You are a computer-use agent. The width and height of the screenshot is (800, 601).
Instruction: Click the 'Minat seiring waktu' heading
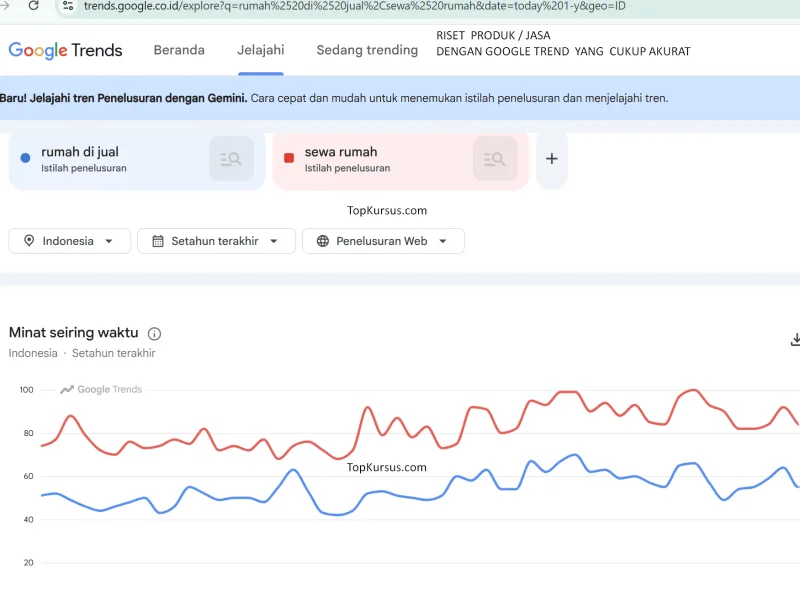click(73, 333)
